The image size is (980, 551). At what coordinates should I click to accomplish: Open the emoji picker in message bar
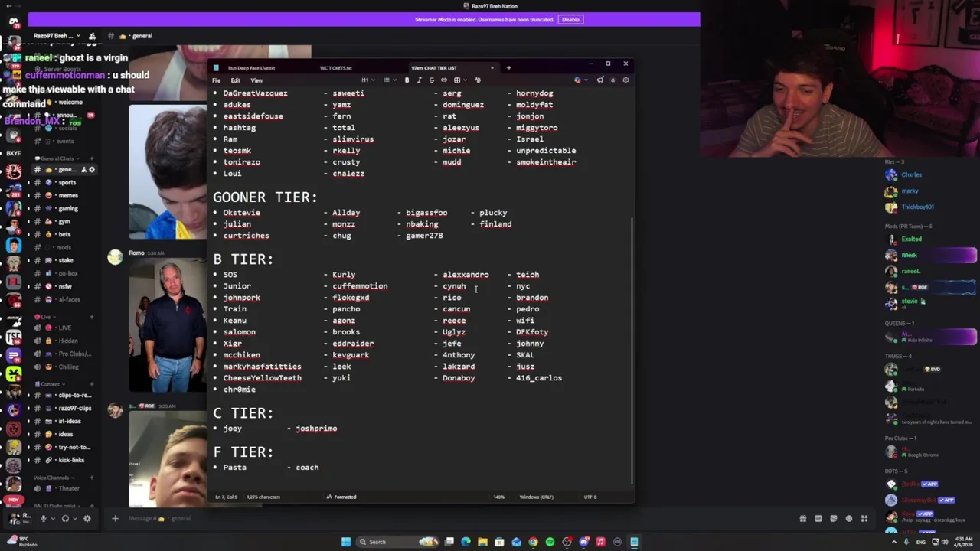[849, 519]
